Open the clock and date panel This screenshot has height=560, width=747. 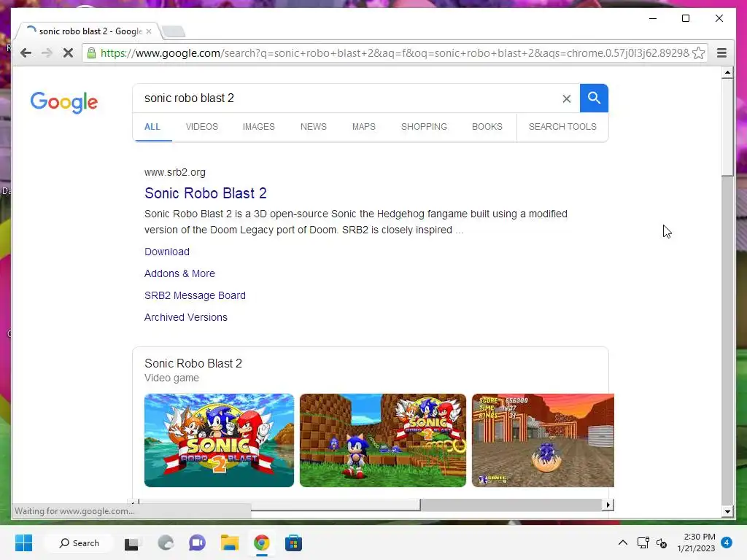tap(696, 542)
